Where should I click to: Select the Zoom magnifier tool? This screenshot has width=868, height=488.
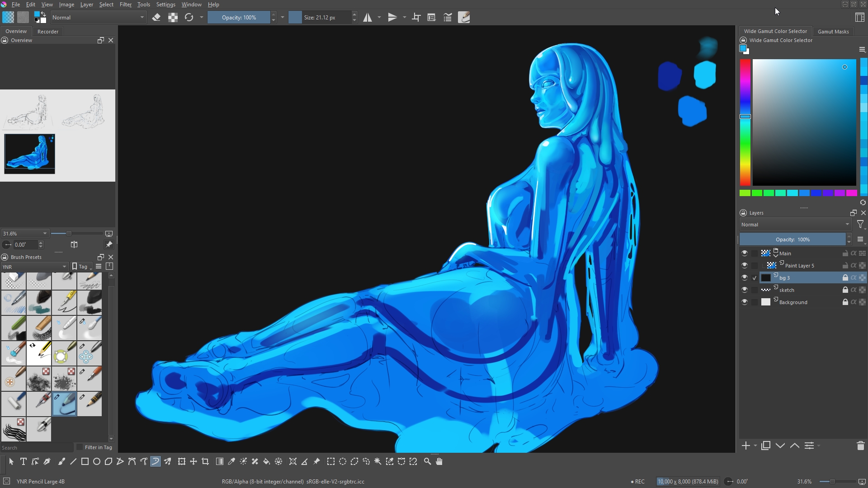(427, 461)
